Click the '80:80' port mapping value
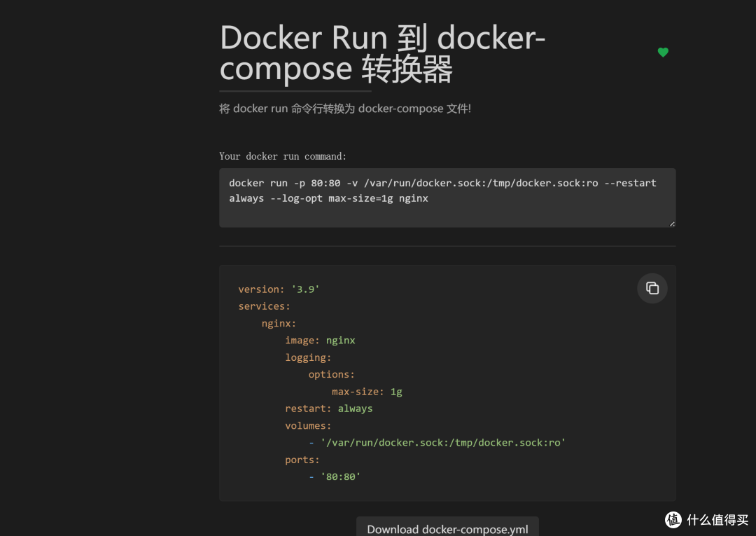The image size is (756, 536). [340, 476]
